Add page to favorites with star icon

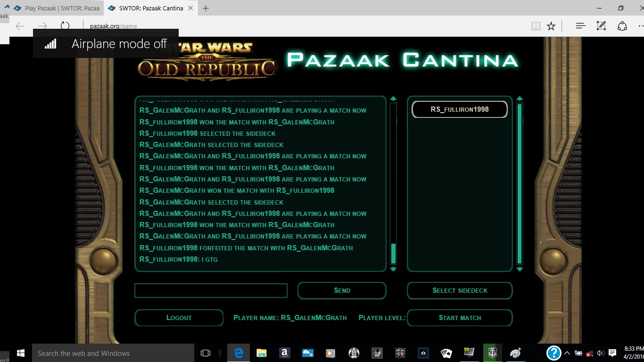[x=551, y=26]
